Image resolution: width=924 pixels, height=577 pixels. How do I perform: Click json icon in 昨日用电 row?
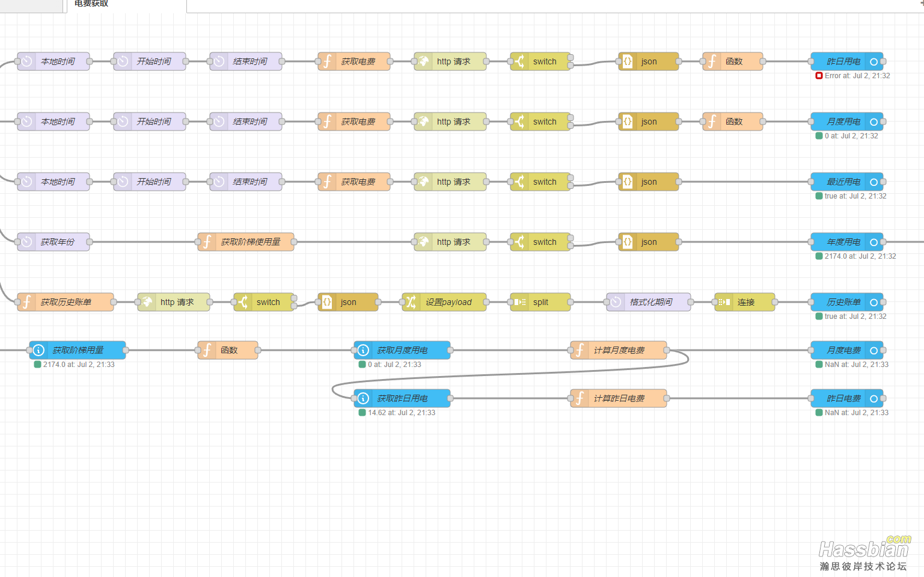click(x=628, y=61)
